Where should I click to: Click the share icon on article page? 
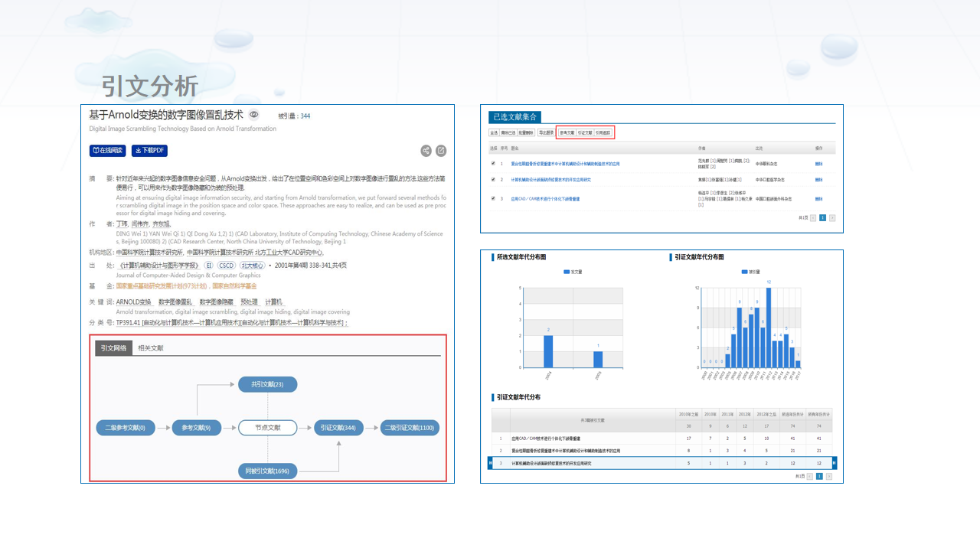426,151
